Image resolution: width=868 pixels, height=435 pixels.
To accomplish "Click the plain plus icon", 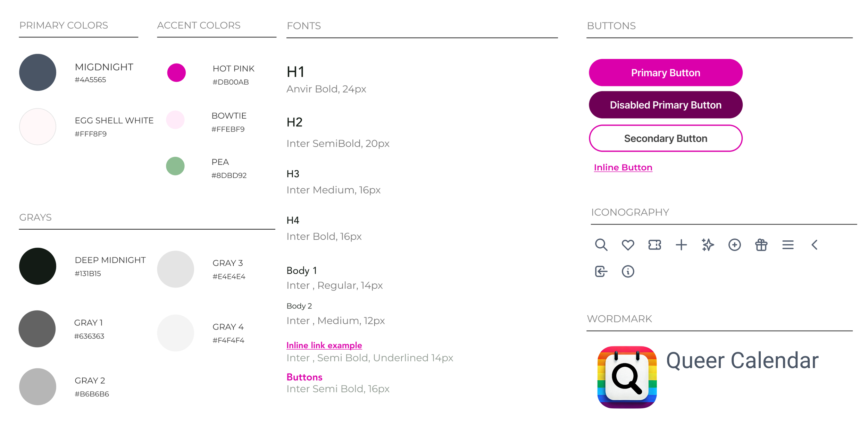I will pyautogui.click(x=681, y=245).
